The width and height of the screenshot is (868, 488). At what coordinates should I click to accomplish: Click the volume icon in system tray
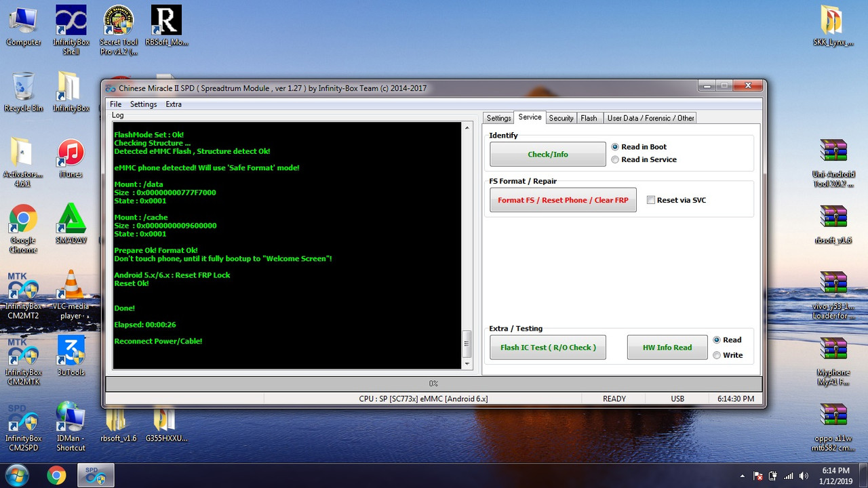pyautogui.click(x=804, y=476)
